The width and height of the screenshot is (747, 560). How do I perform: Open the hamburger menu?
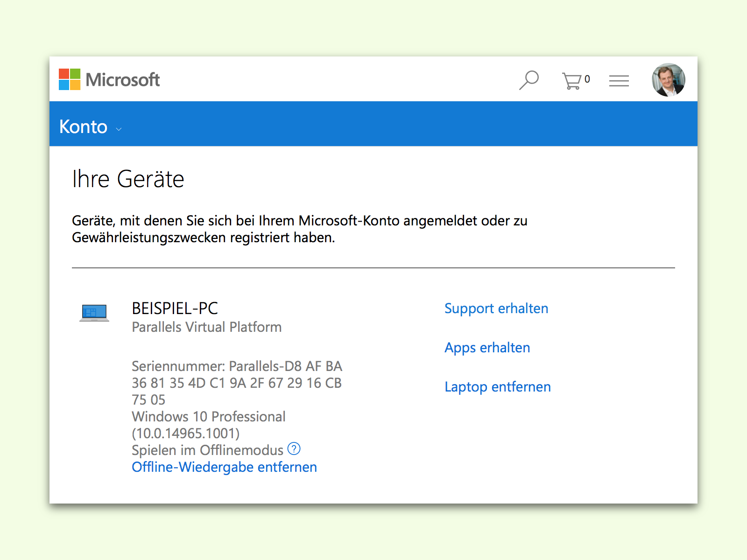click(619, 81)
